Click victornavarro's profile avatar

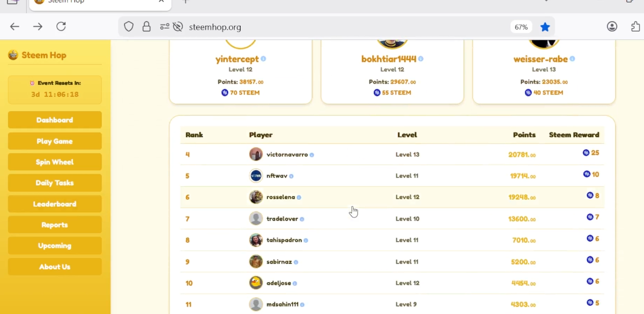(x=256, y=154)
